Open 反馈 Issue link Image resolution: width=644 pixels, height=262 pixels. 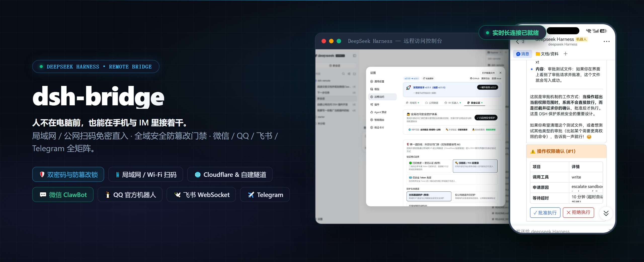pos(496,79)
